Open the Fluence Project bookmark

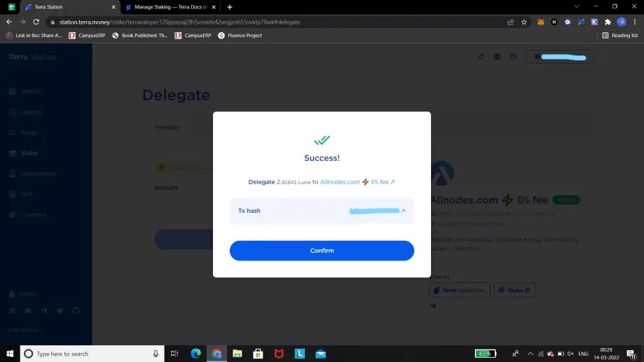tap(240, 35)
